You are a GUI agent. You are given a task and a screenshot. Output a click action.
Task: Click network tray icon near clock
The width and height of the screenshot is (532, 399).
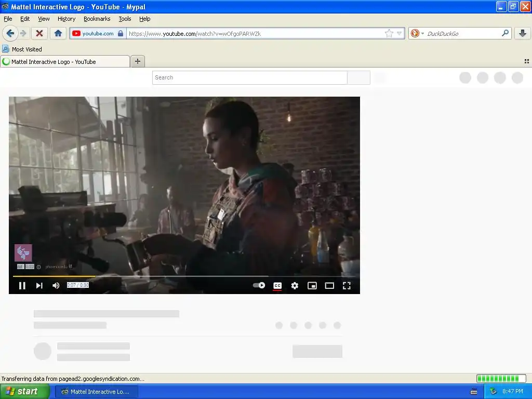pos(493,391)
